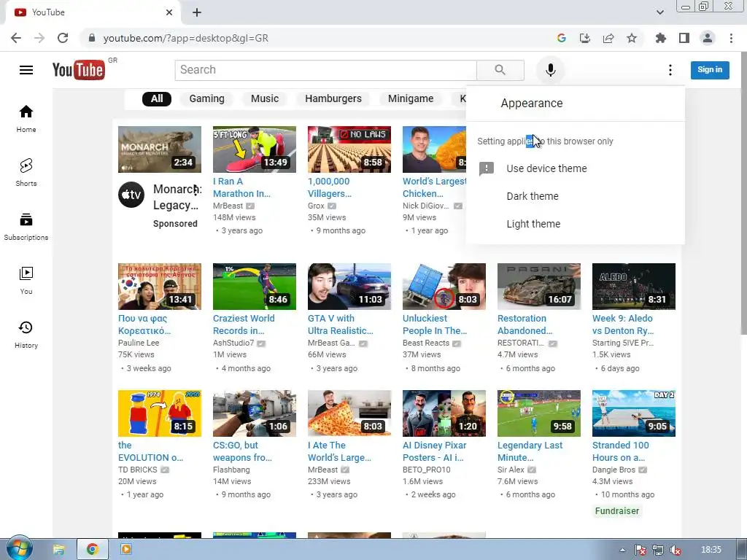
Task: Open the Windows Start button
Action: 19,548
